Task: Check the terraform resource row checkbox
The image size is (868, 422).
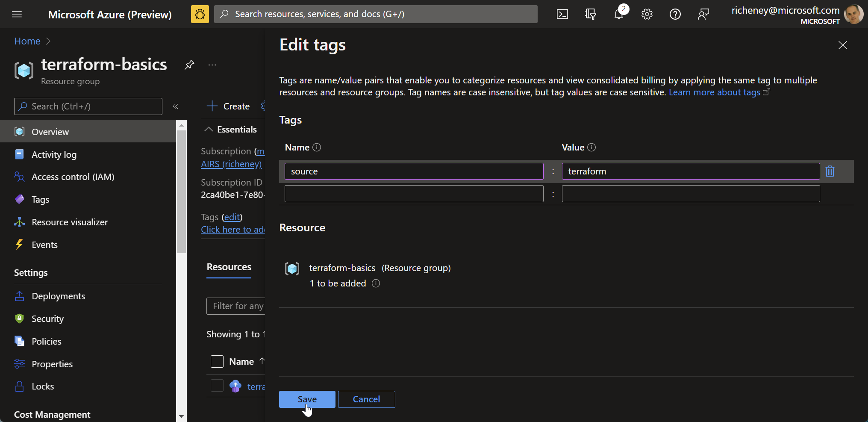Action: coord(217,386)
